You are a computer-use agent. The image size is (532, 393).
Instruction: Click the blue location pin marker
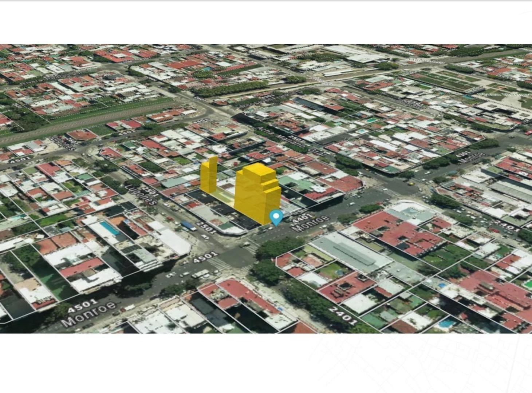(x=276, y=218)
